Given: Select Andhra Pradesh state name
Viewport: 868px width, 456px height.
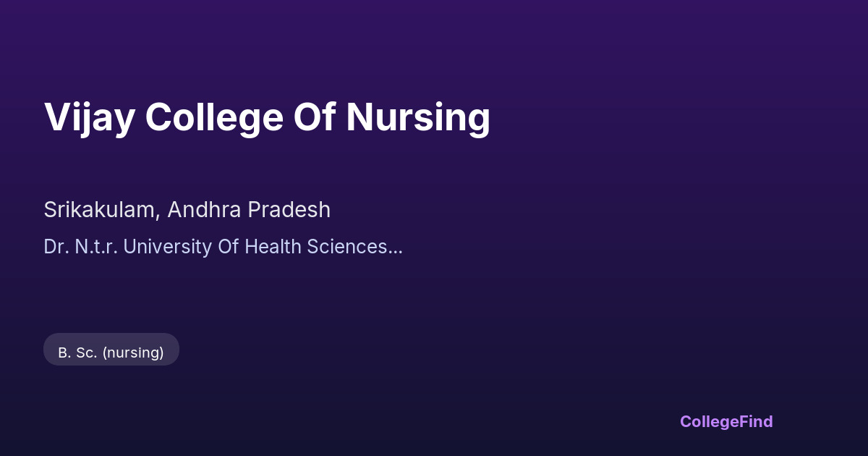Looking at the screenshot, I should pyautogui.click(x=249, y=210).
